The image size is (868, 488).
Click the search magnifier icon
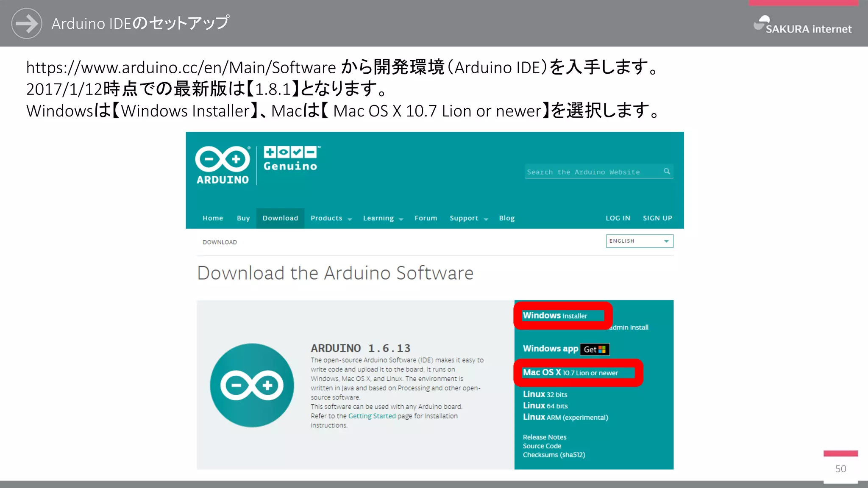tap(667, 171)
